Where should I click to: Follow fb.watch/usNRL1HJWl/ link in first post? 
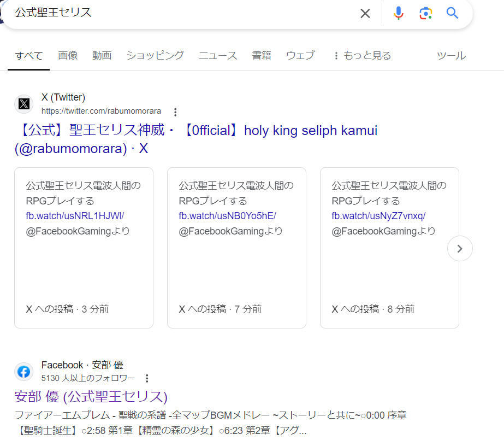(75, 216)
